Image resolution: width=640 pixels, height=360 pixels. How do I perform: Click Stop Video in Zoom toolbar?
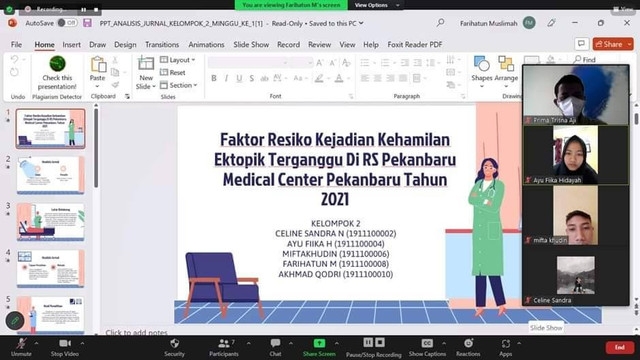point(64,348)
